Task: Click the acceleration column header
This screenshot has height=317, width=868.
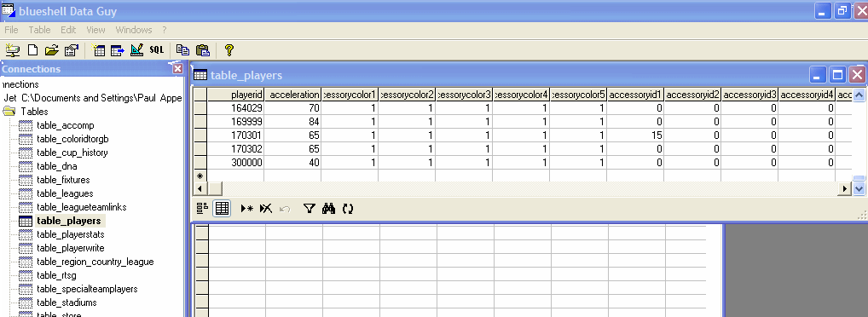Action: pyautogui.click(x=292, y=95)
